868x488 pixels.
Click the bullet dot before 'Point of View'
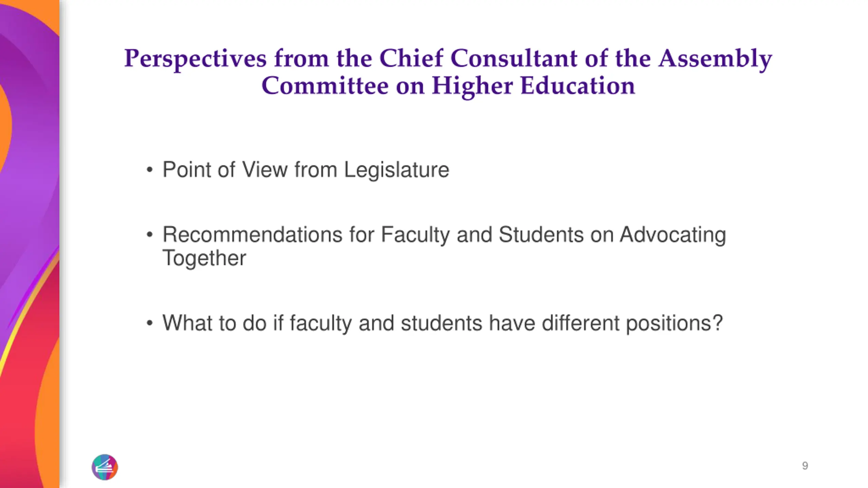click(x=150, y=170)
